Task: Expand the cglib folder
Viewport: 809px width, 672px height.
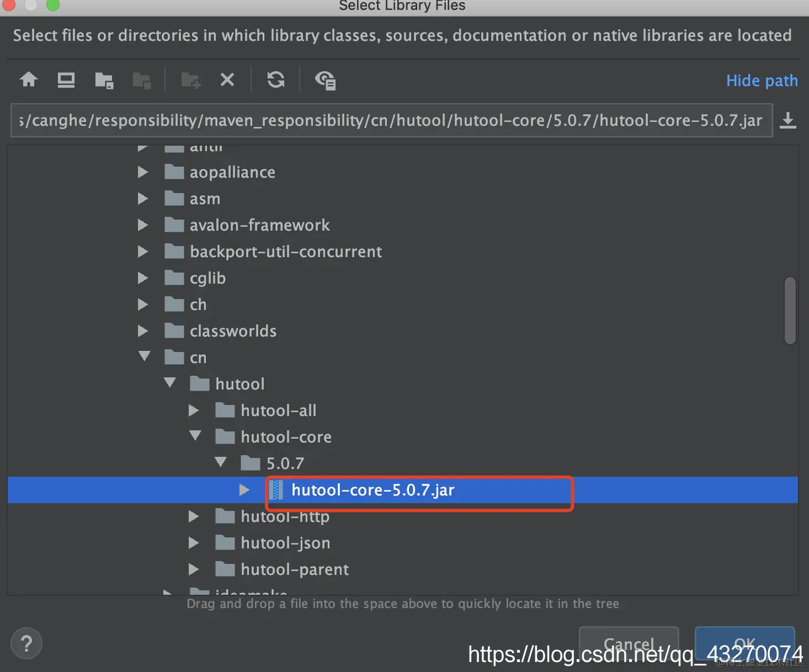Action: (143, 278)
